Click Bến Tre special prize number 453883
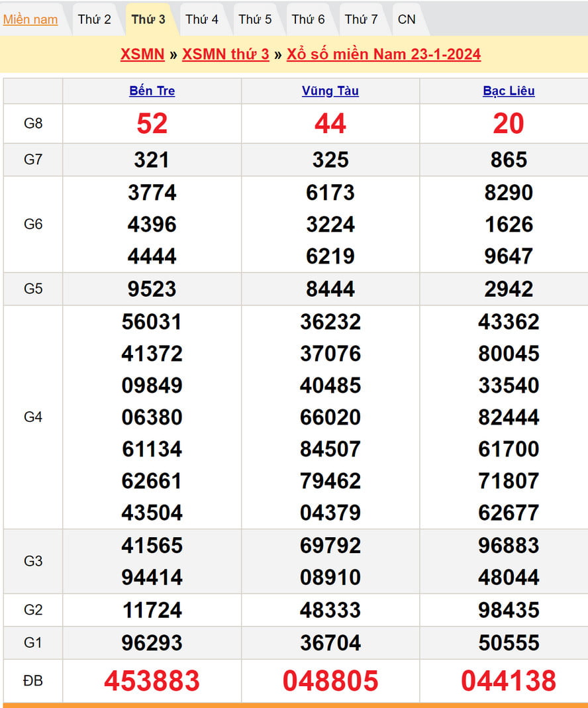Image resolution: width=588 pixels, height=708 pixels. point(152,681)
